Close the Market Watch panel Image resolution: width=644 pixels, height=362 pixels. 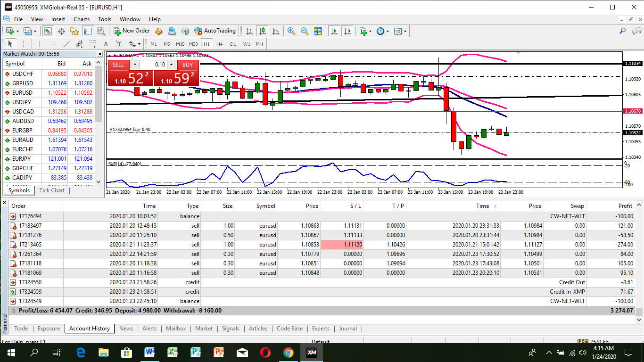click(99, 54)
